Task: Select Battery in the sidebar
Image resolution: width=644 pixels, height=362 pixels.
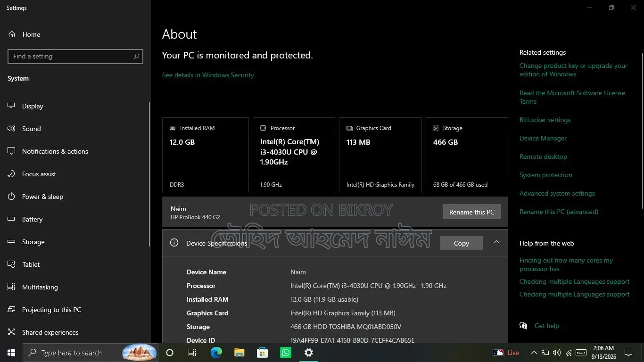Action: click(32, 219)
